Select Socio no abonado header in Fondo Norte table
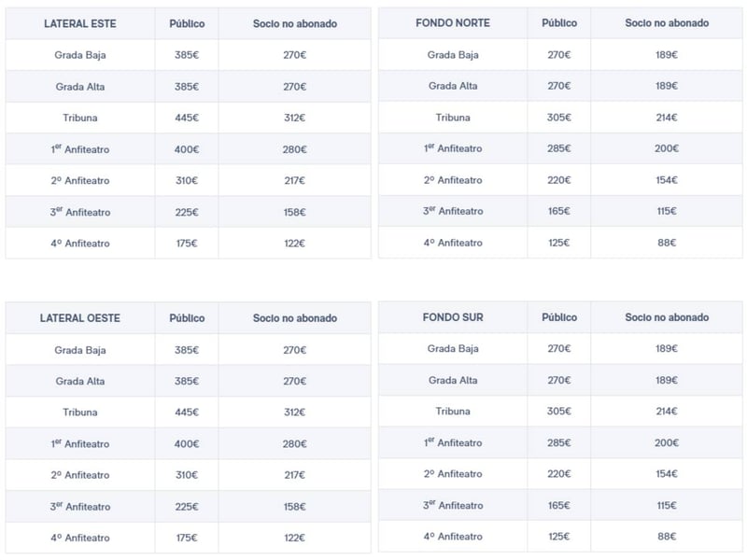747x560 pixels. pyautogui.click(x=667, y=22)
